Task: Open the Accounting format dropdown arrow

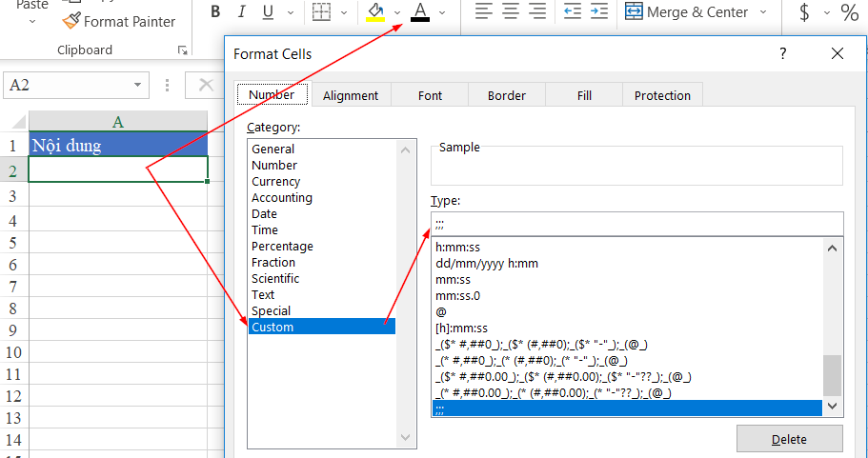Action: 827,12
